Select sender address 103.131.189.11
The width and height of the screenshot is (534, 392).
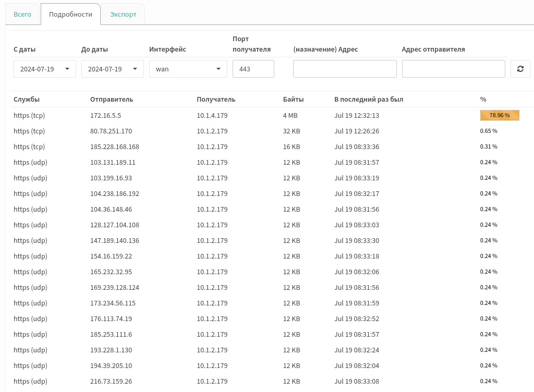pyautogui.click(x=113, y=162)
